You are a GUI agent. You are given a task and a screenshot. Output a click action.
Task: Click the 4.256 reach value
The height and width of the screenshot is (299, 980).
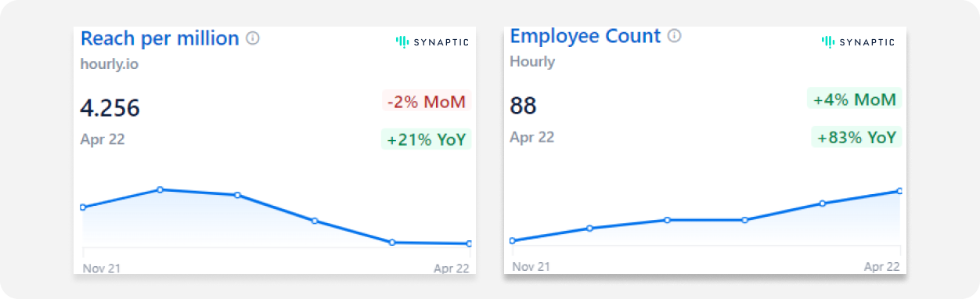[x=110, y=108]
